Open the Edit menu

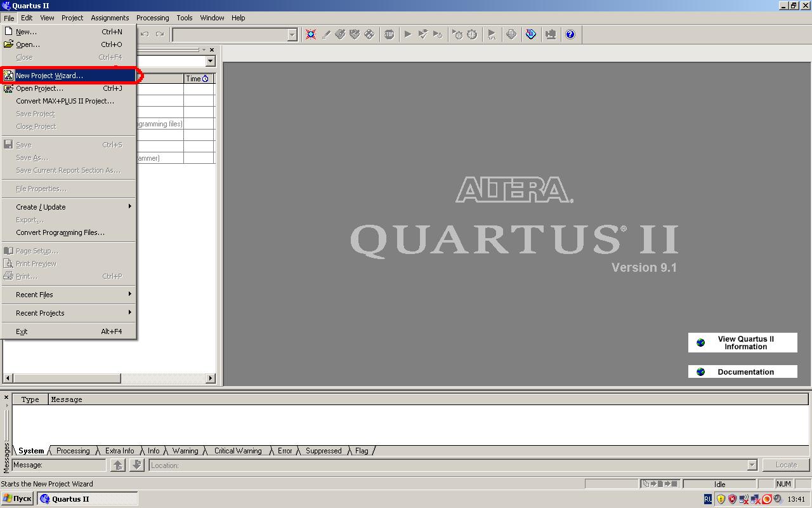27,18
